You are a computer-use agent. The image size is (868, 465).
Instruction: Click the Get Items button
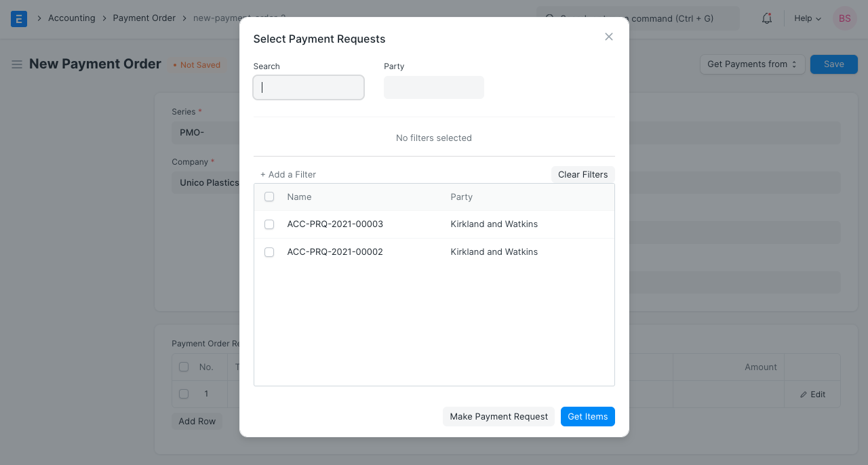pos(587,416)
